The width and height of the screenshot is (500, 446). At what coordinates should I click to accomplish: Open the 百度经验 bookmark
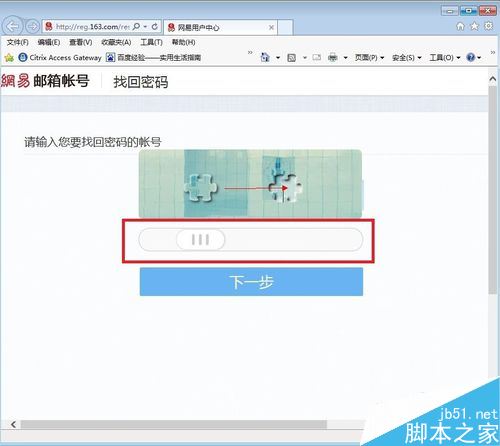154,57
